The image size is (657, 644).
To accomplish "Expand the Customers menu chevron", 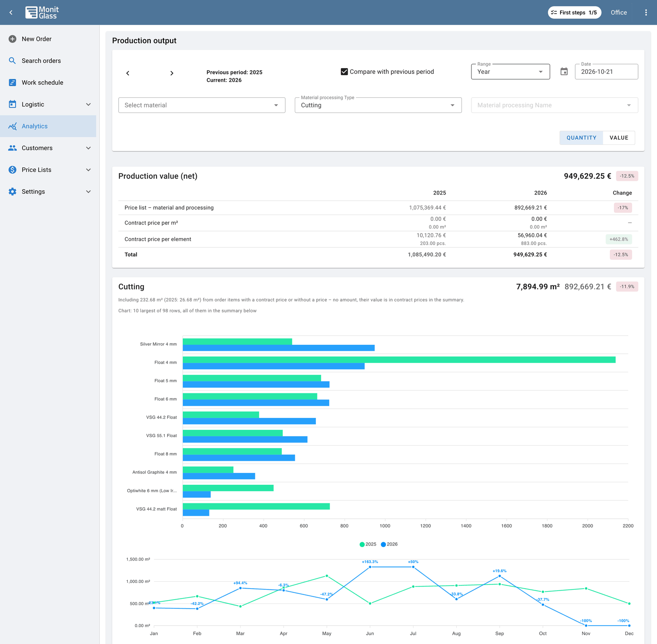I will [88, 148].
